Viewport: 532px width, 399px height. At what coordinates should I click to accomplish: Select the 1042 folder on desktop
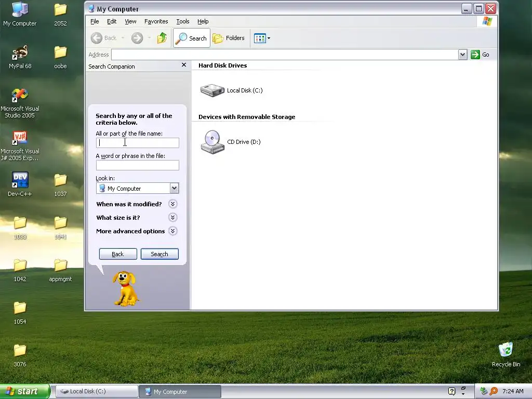[20, 270]
